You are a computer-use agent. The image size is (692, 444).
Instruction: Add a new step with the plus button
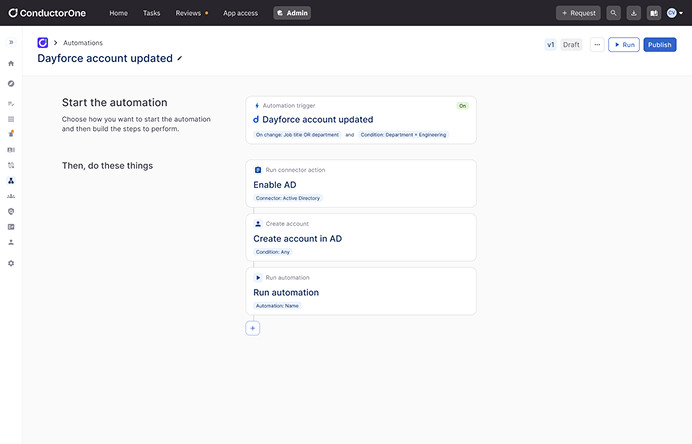click(x=252, y=328)
